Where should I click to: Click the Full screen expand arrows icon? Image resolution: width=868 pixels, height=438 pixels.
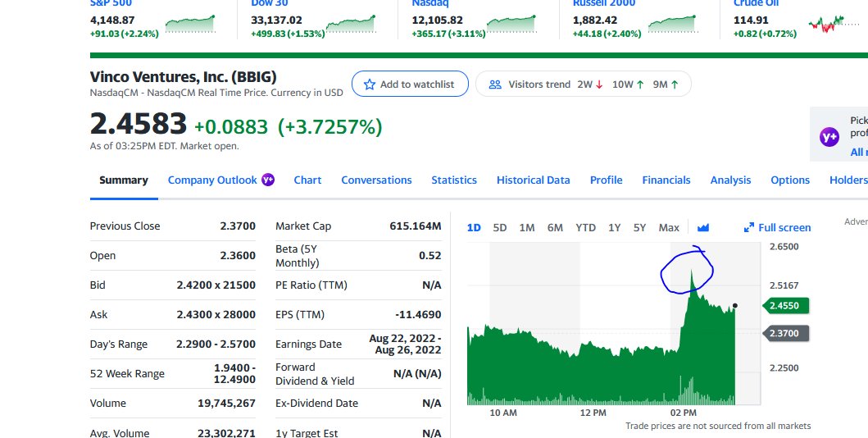(749, 227)
